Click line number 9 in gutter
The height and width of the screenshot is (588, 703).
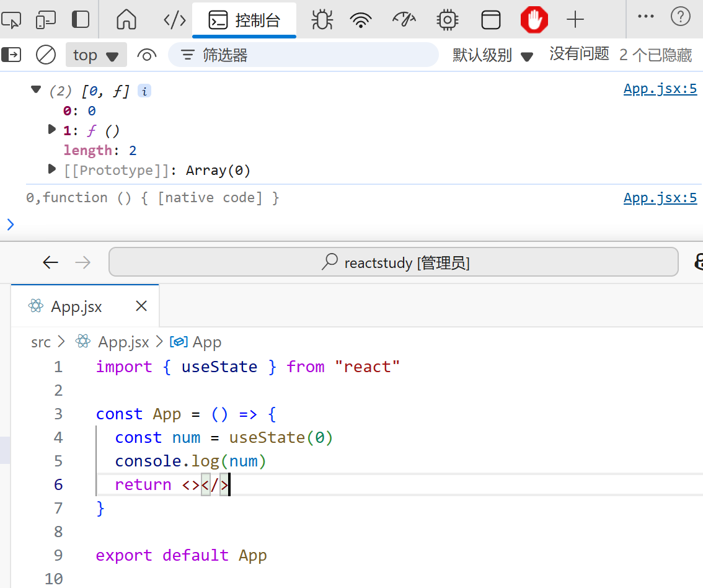coord(58,555)
